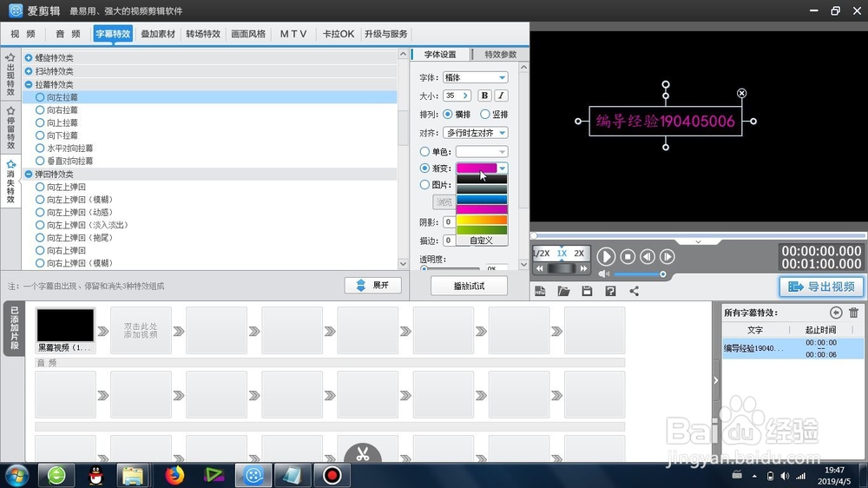Viewport: 868px width, 488px height.
Task: Click the 自定义 custom gradient option
Action: pyautogui.click(x=481, y=241)
